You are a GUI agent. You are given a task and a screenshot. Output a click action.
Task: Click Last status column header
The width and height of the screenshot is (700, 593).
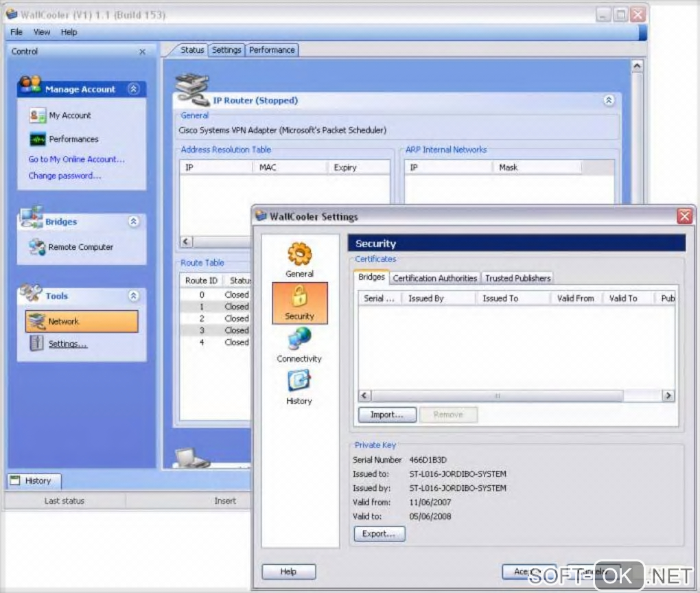65,501
